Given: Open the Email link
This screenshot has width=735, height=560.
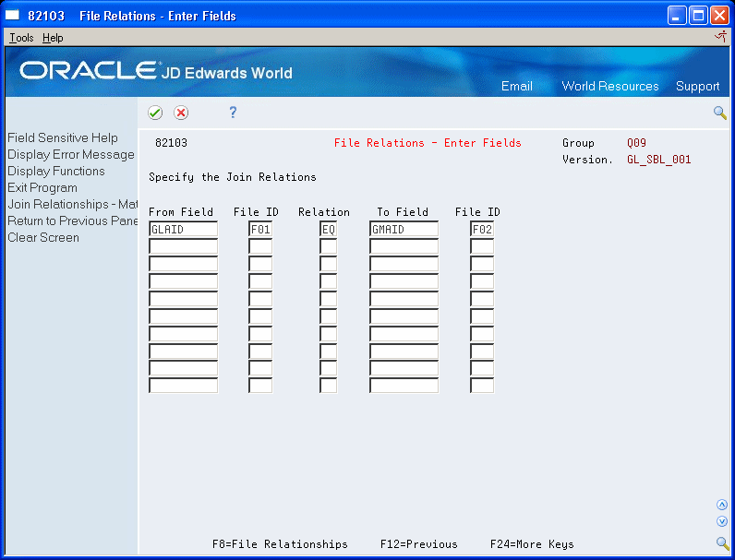Looking at the screenshot, I should click(516, 86).
